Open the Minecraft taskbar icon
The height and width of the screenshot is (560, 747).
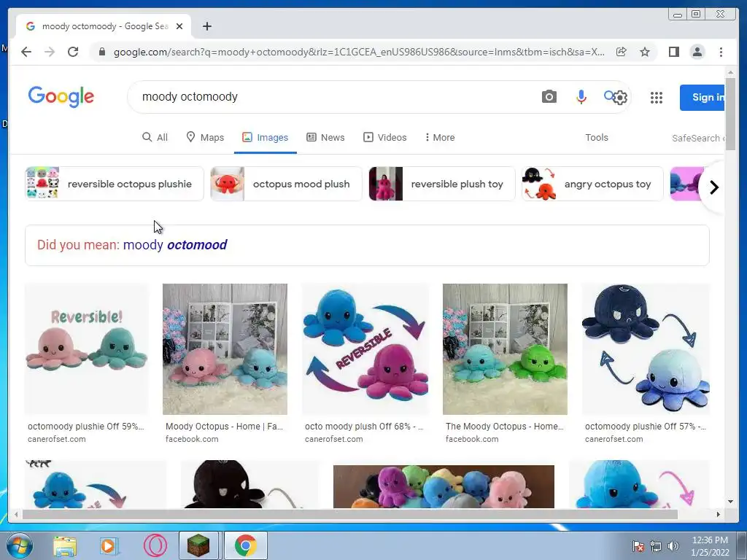pyautogui.click(x=198, y=545)
